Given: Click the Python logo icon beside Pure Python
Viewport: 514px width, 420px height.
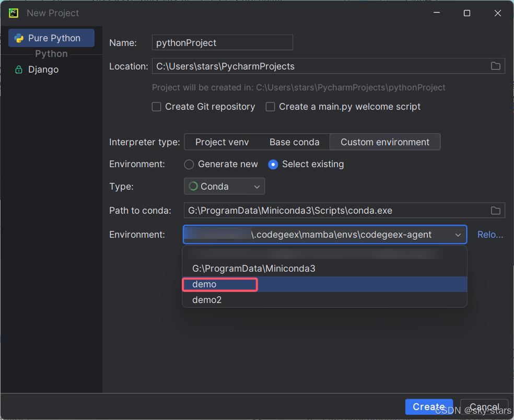Looking at the screenshot, I should [x=19, y=38].
